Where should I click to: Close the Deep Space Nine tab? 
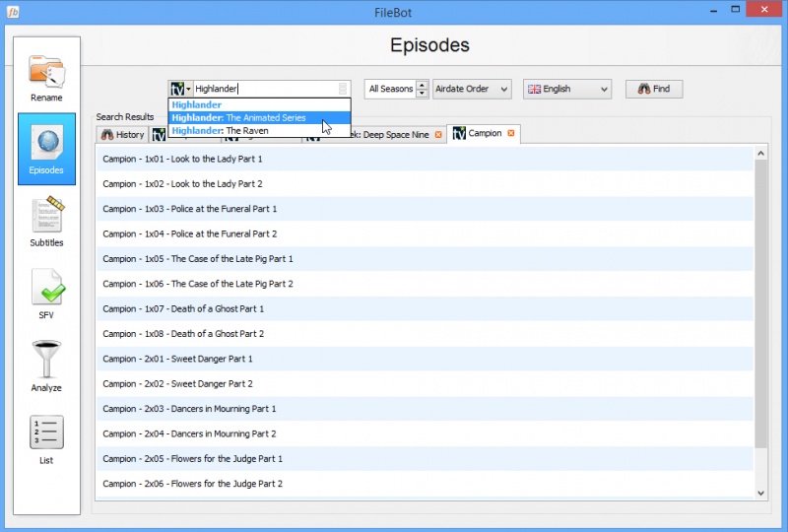coord(438,135)
